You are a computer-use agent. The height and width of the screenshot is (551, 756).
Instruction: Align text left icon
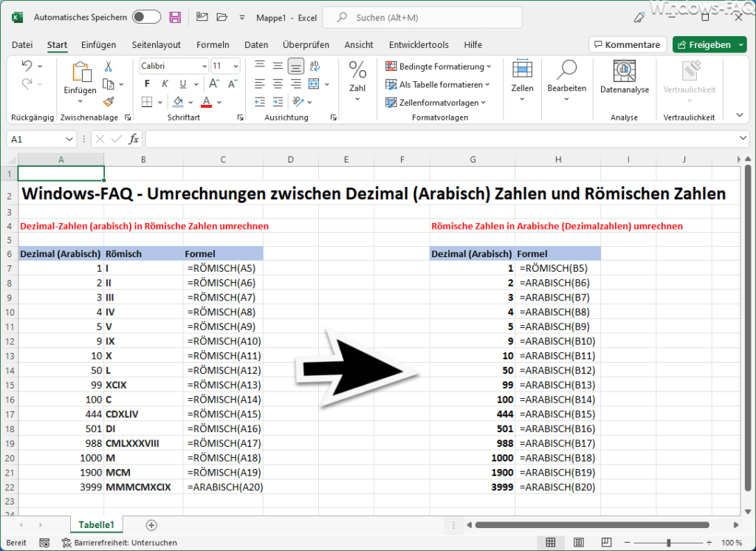260,84
